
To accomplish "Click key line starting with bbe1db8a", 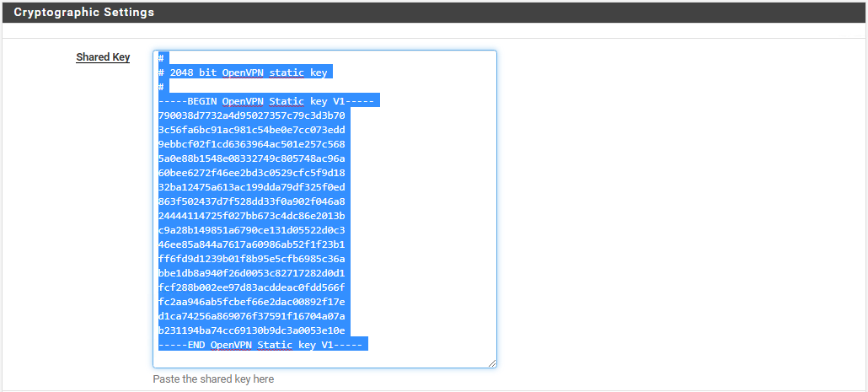I will click(x=252, y=273).
